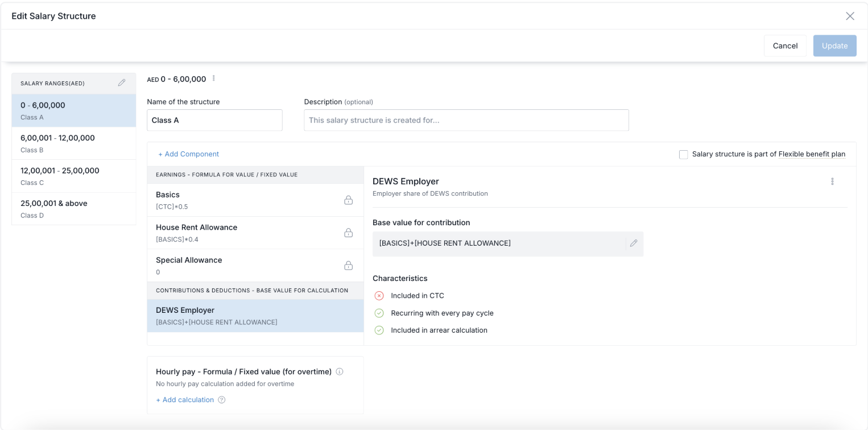Enable Flexible benefit plan checkbox
Image resolution: width=868 pixels, height=430 pixels.
click(x=684, y=155)
